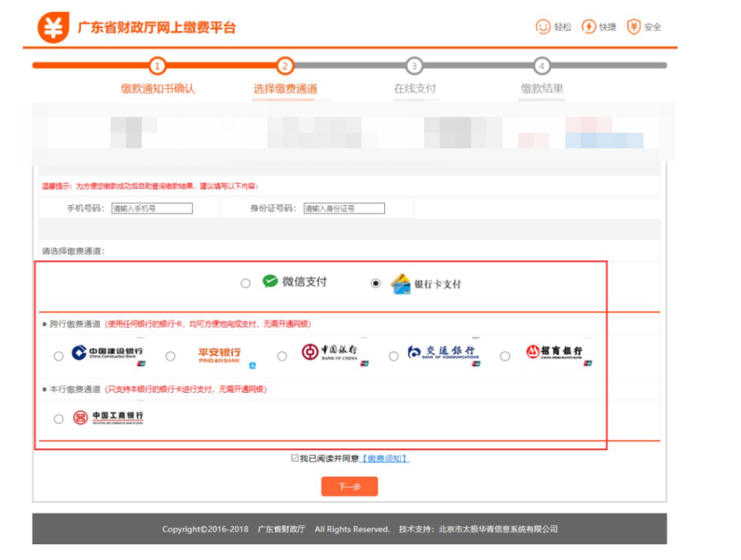This screenshot has height=560, width=741.
Task: Click the shield 安全 icon
Action: (633, 27)
